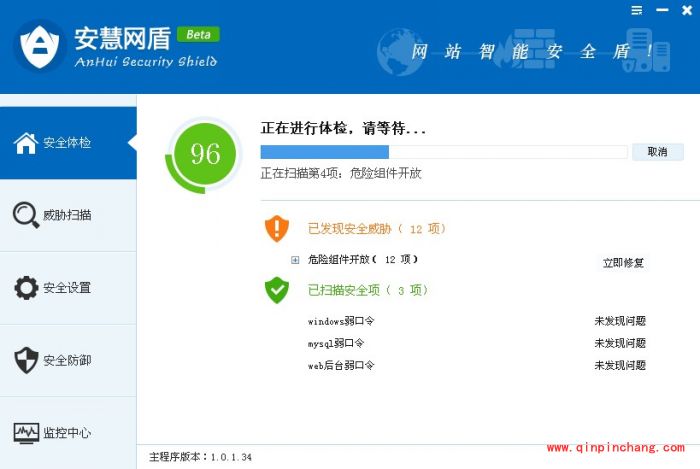Expand the 危险组件开放 plus box

coord(295,260)
